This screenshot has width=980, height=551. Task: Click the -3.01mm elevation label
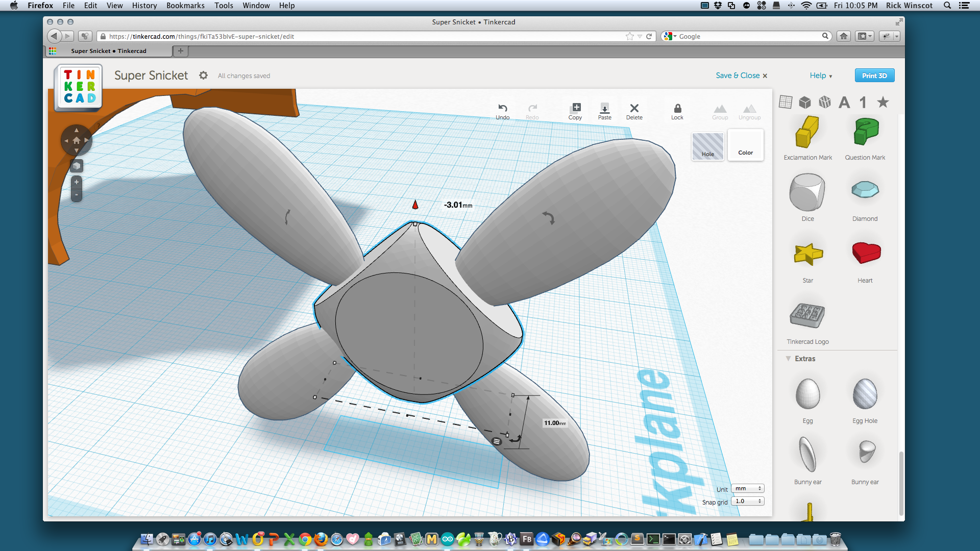[458, 205]
